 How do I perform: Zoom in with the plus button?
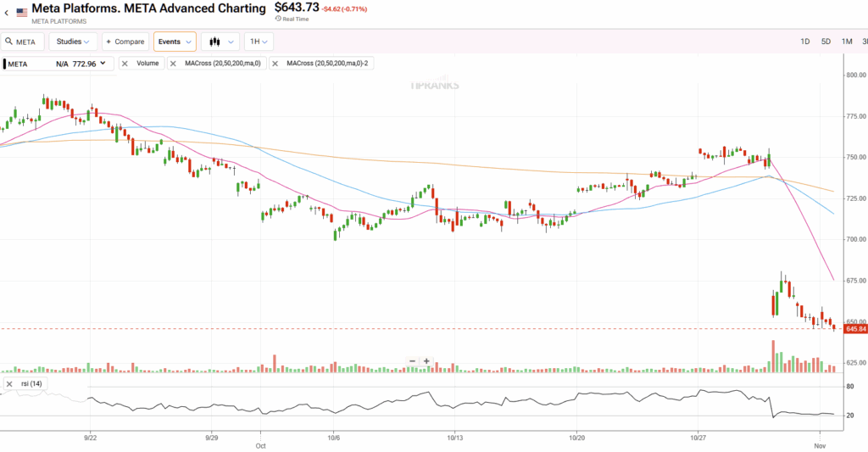(426, 361)
